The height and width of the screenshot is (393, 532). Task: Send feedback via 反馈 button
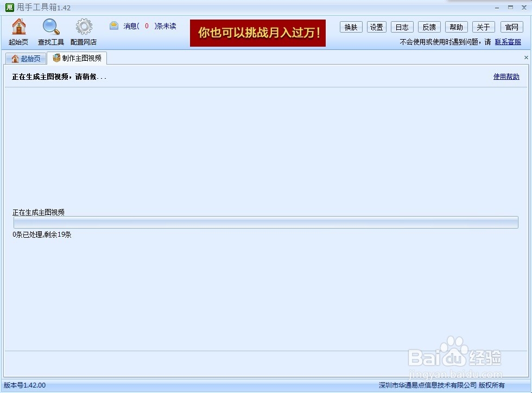point(429,27)
